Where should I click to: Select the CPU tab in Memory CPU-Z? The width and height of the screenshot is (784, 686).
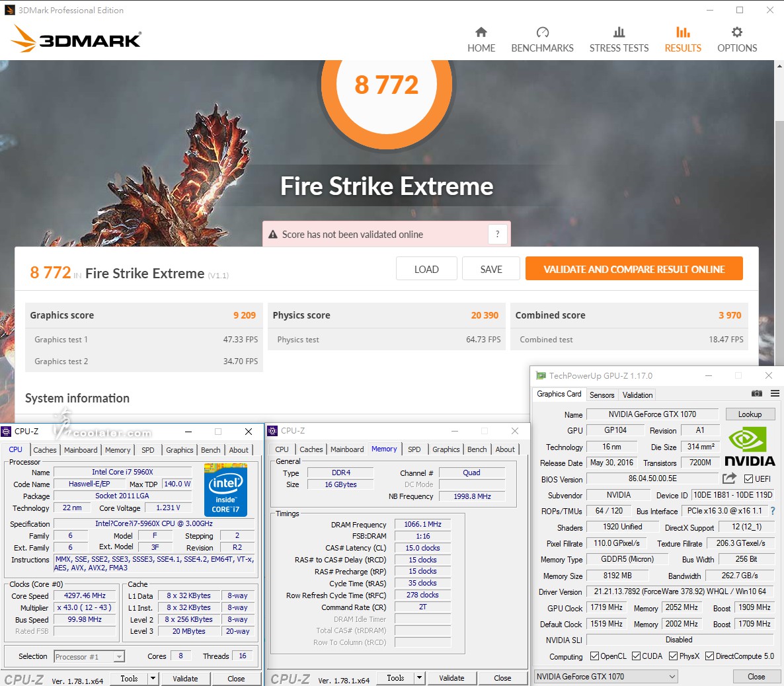(x=282, y=449)
